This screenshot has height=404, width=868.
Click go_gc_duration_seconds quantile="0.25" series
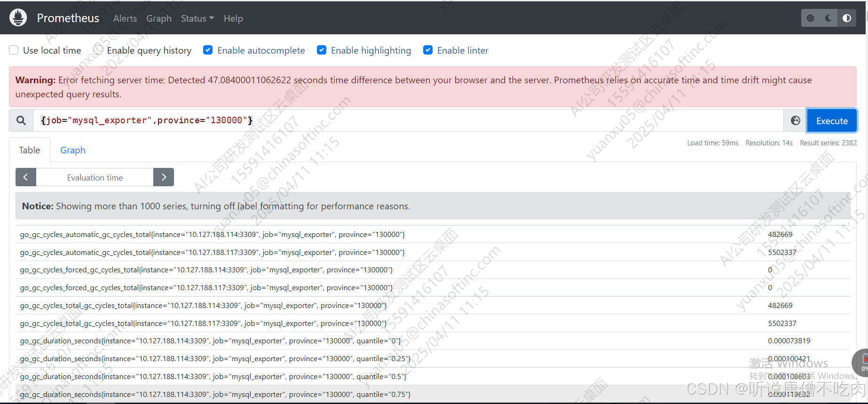(215, 358)
